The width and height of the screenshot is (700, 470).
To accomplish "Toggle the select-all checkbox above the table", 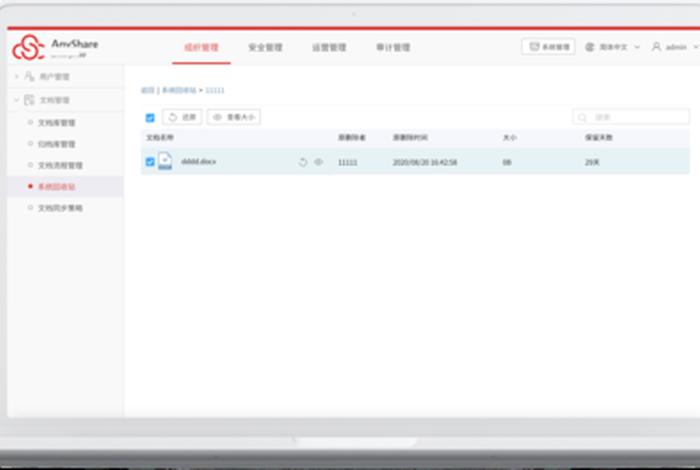I will 150,118.
